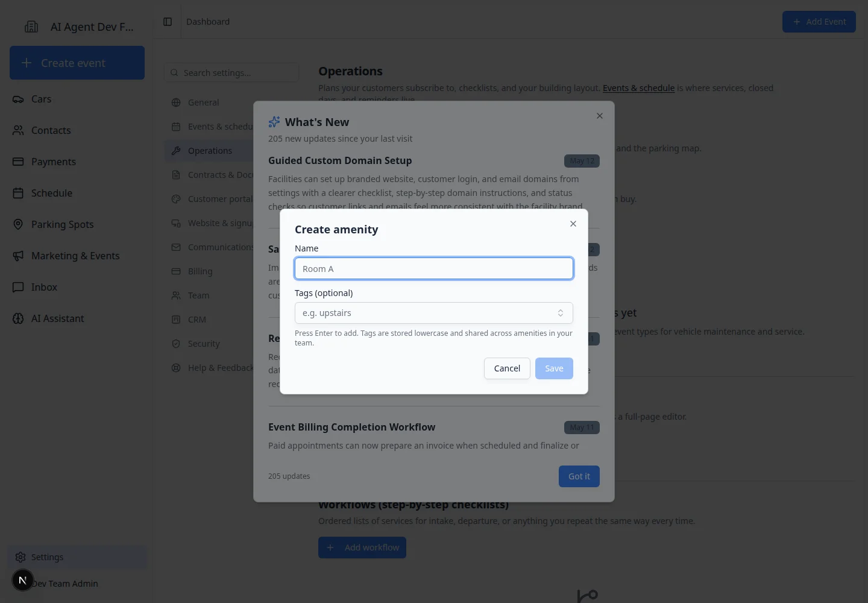Image resolution: width=868 pixels, height=603 pixels.
Task: Click the Contacts people icon
Action: (18, 130)
